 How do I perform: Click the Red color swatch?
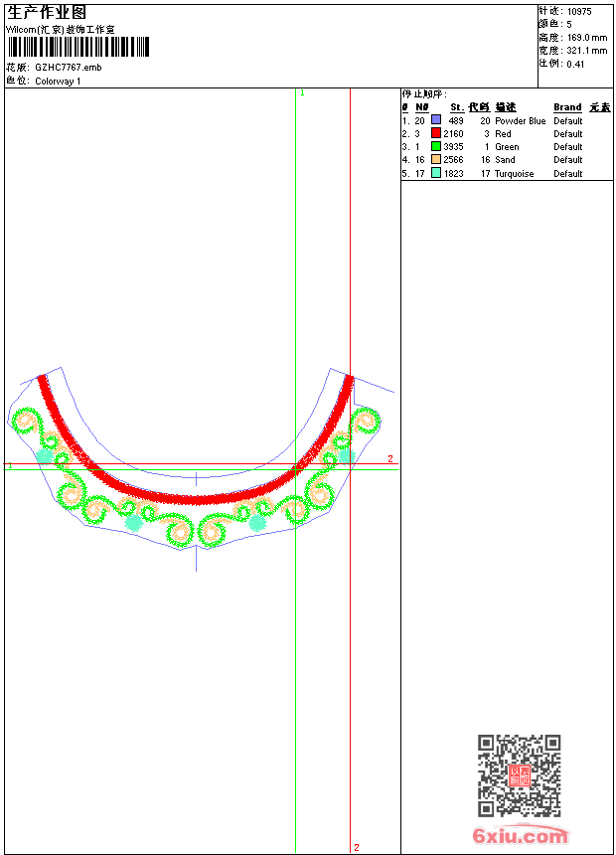click(436, 133)
